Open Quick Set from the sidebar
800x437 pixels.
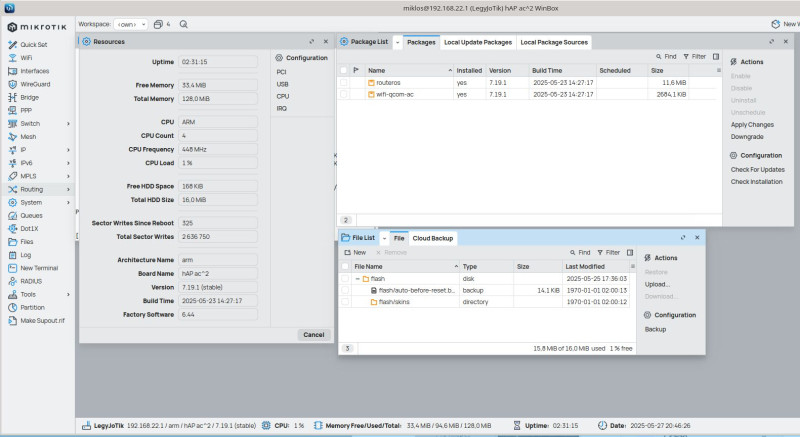click(x=34, y=45)
